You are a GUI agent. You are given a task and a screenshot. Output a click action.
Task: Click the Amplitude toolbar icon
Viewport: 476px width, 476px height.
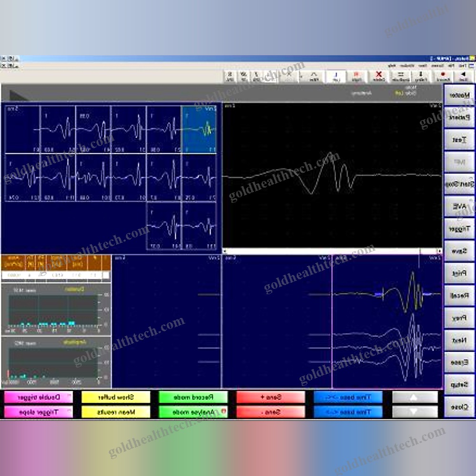[401, 76]
